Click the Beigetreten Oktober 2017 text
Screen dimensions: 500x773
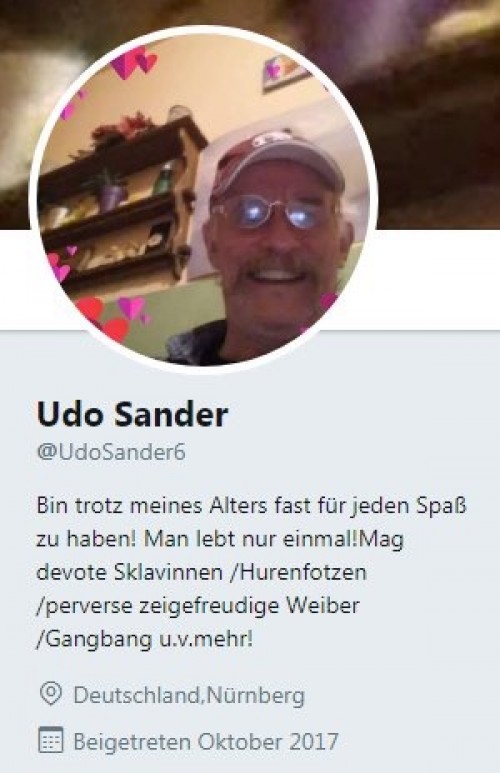pyautogui.click(x=206, y=741)
